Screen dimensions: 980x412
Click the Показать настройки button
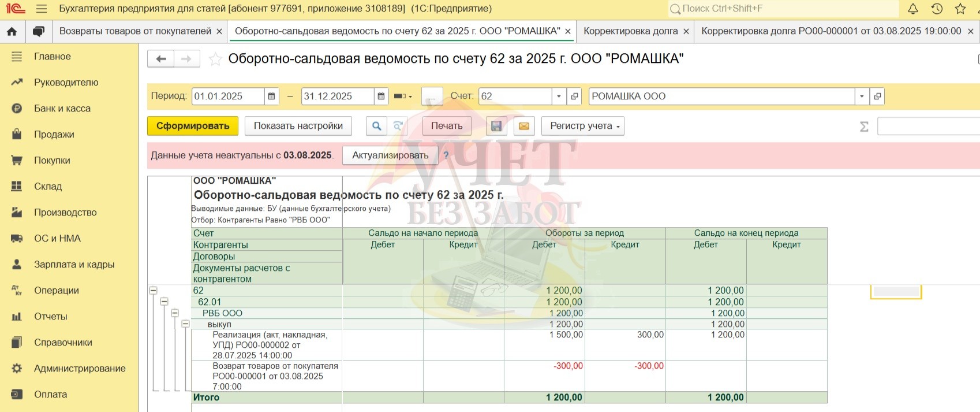[298, 126]
